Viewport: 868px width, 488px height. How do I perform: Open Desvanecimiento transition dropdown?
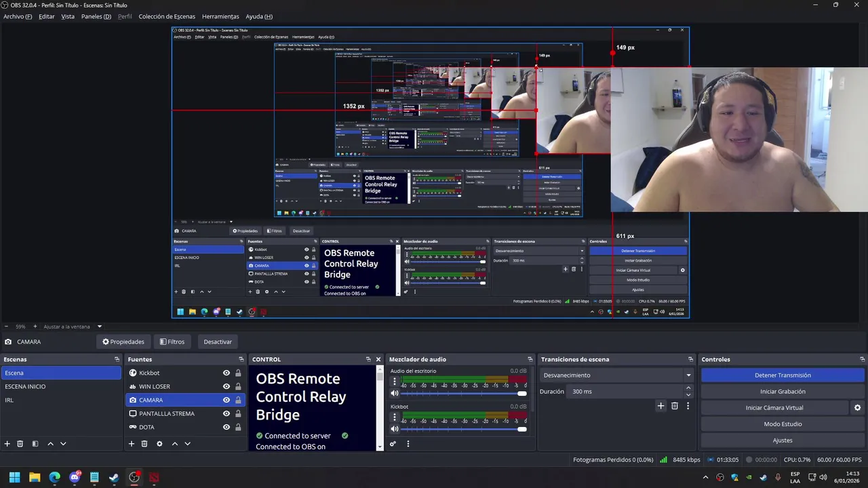click(617, 375)
